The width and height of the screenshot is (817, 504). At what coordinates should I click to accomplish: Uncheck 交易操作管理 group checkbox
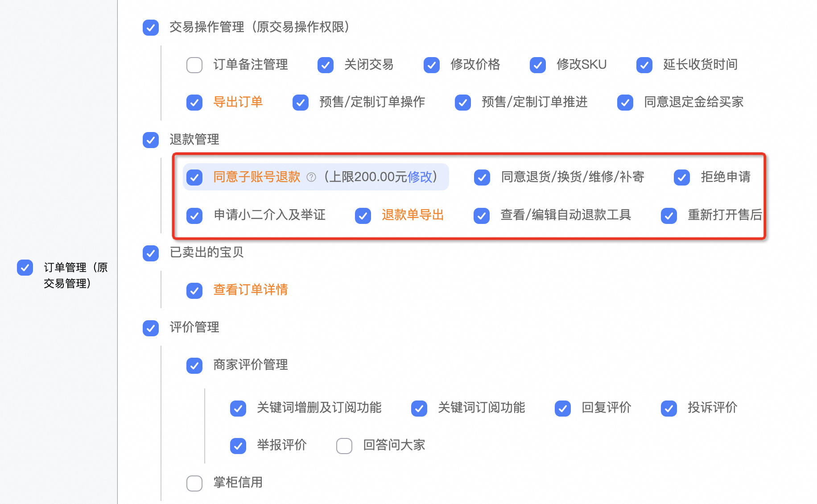pos(151,28)
